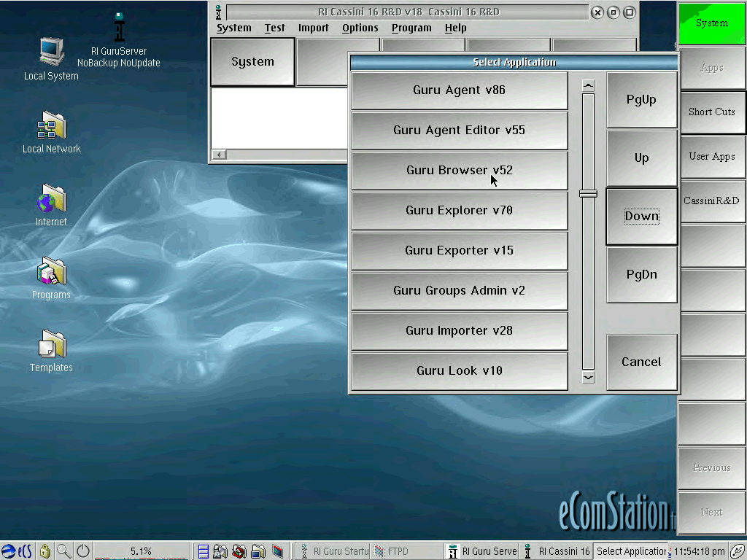Switch to RI Cassini 16 taskbar entry

click(x=557, y=551)
